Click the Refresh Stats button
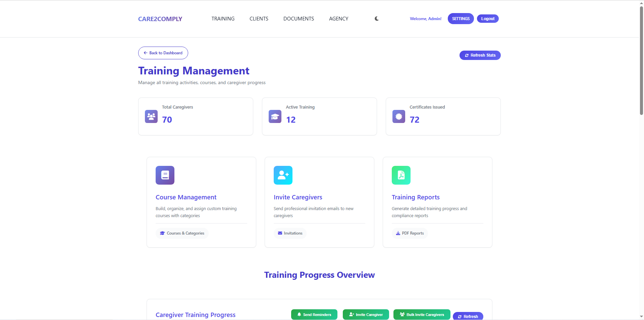The width and height of the screenshot is (644, 320). [x=480, y=55]
